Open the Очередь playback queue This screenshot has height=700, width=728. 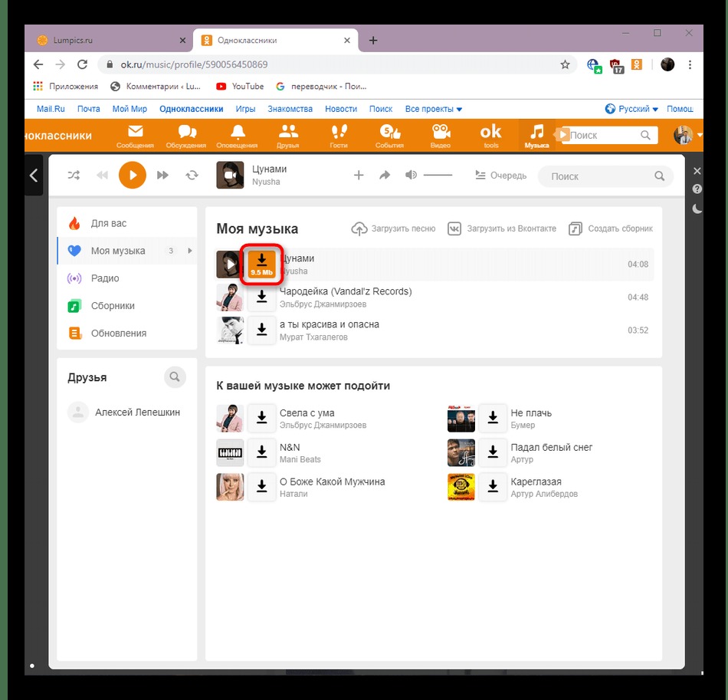point(500,176)
